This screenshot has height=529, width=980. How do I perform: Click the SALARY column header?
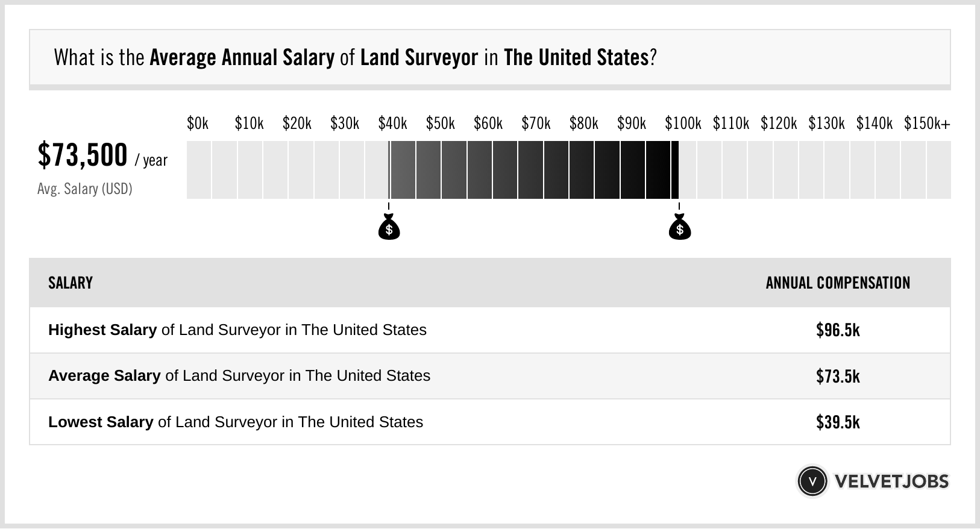click(x=71, y=283)
